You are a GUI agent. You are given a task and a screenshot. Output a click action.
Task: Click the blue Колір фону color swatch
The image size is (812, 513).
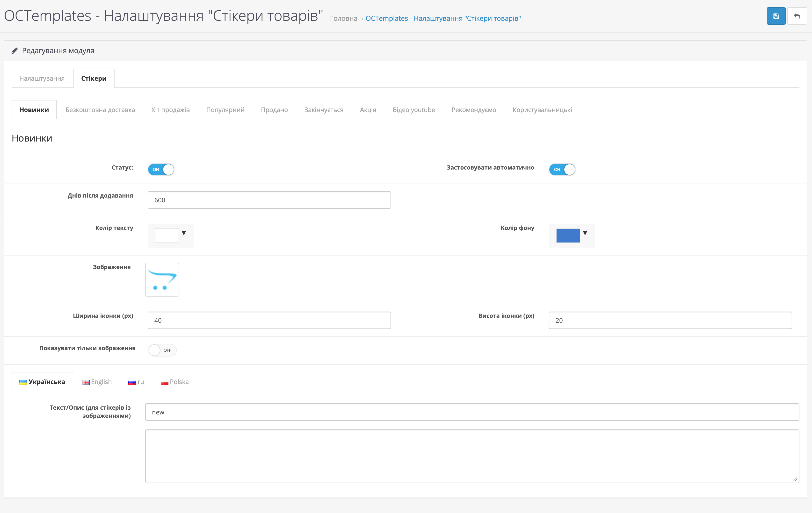tap(568, 235)
